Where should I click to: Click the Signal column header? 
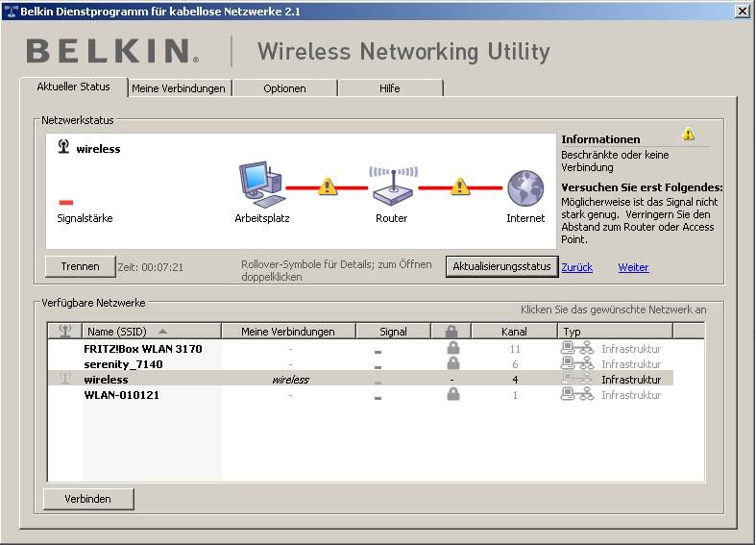point(393,331)
